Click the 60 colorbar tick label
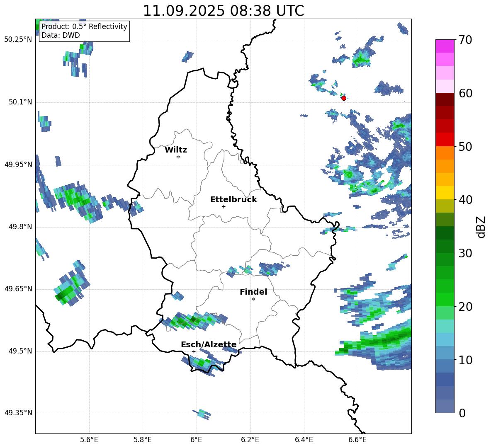The image size is (491, 448). click(x=465, y=93)
